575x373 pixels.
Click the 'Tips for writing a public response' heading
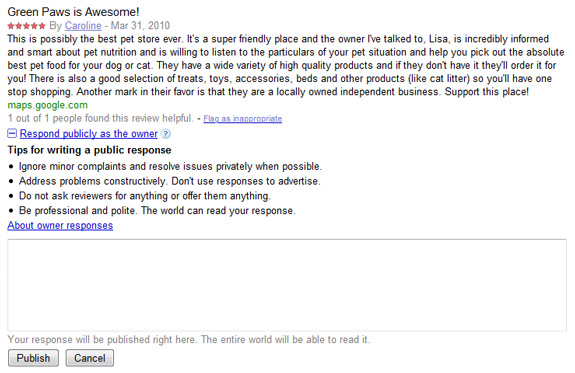pyautogui.click(x=89, y=150)
